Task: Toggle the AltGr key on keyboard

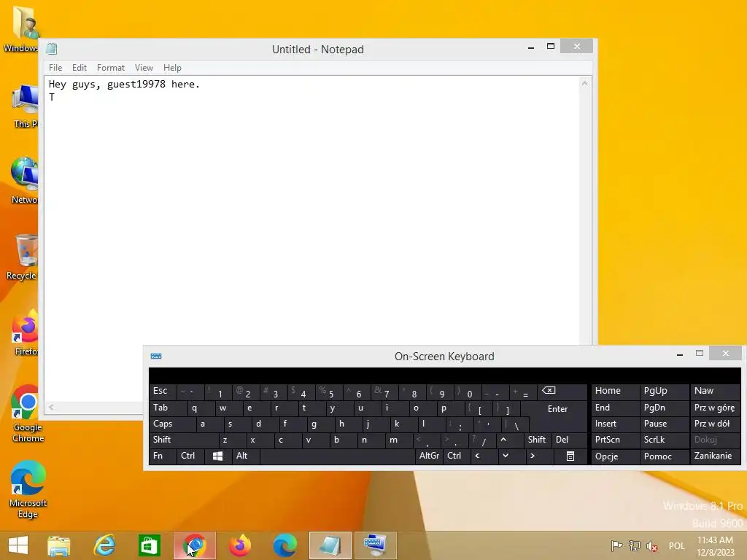Action: point(429,456)
